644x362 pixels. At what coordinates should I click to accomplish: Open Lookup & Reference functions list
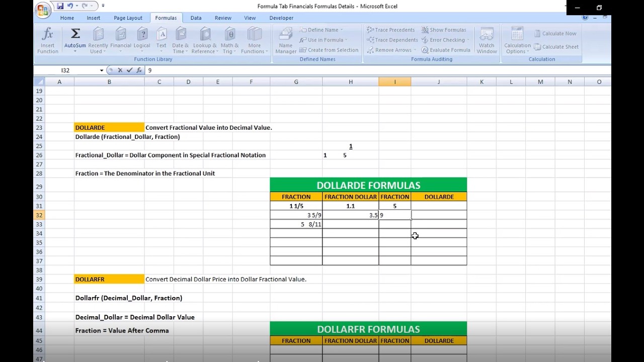(x=205, y=41)
